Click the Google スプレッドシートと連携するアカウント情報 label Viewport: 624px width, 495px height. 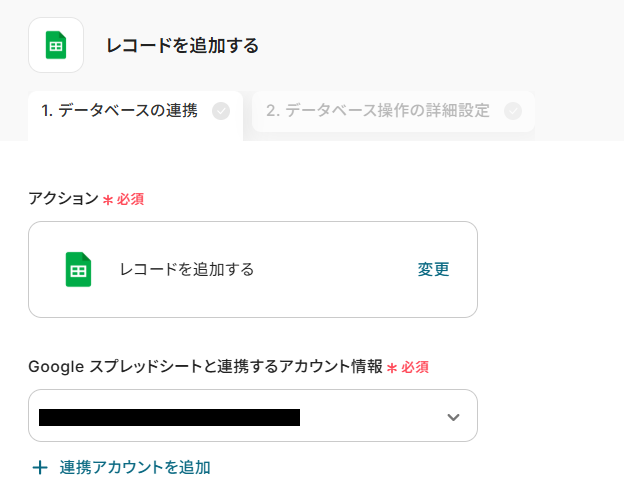pos(205,366)
